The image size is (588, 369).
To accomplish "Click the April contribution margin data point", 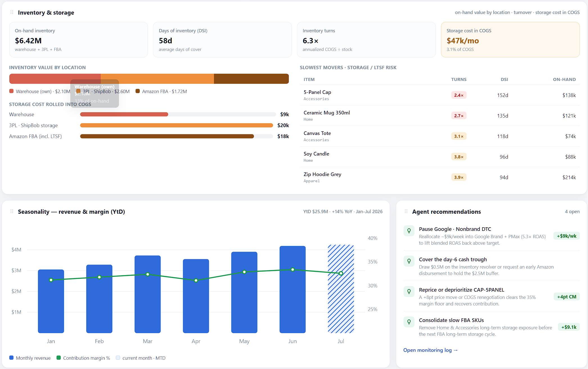I will coord(196,280).
